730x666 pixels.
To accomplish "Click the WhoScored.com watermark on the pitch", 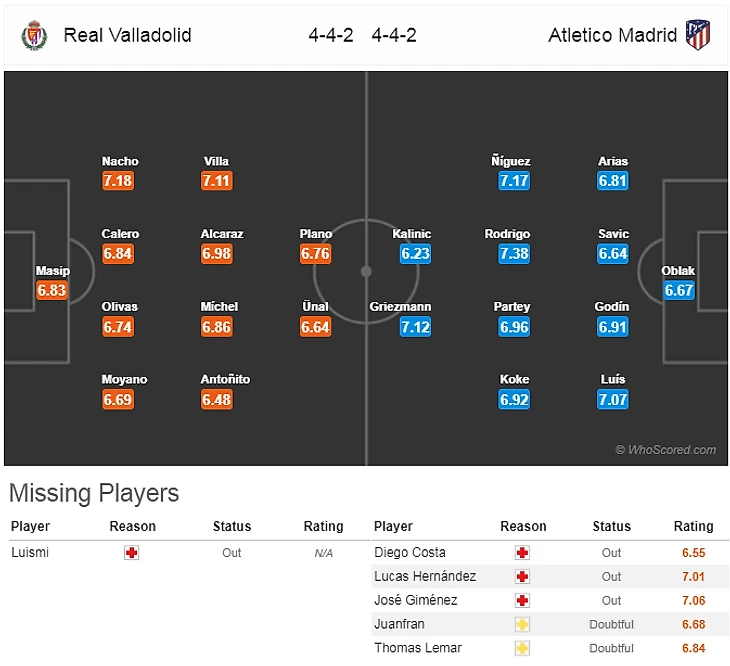I will click(666, 450).
